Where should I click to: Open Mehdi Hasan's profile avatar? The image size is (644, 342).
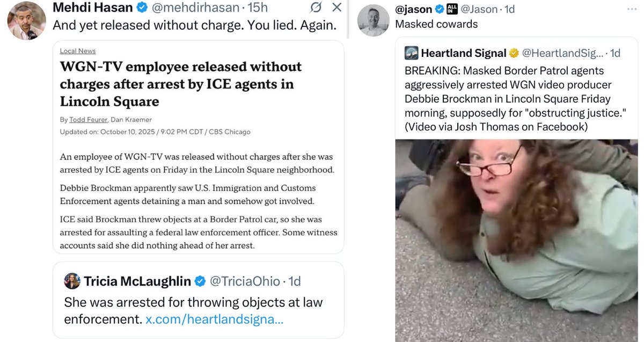point(26,20)
